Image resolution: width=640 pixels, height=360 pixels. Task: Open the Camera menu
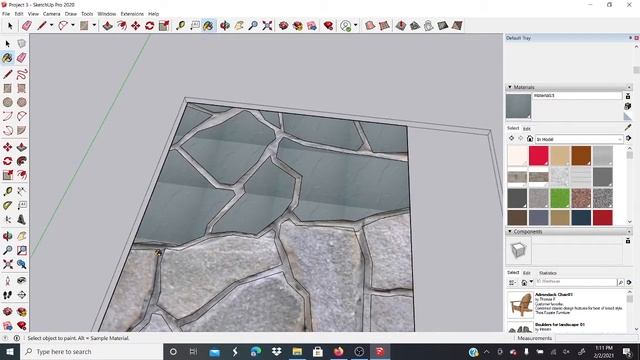[x=51, y=14]
